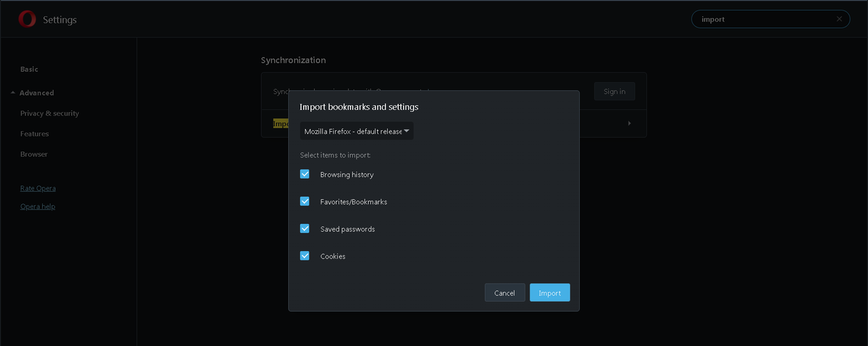868x346 pixels.
Task: Click the Saved passwords label
Action: (x=347, y=229)
